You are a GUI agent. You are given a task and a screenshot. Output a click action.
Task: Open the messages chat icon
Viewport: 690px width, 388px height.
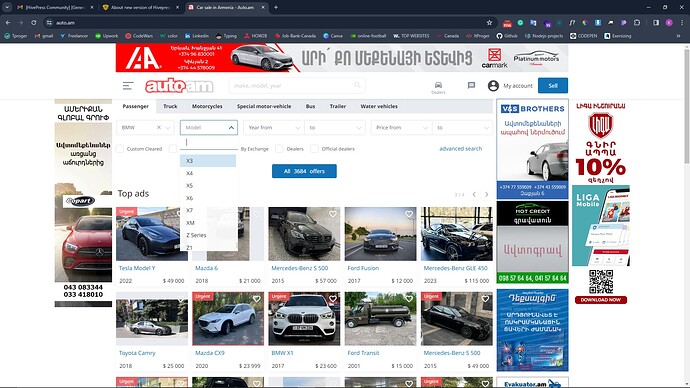click(x=471, y=85)
